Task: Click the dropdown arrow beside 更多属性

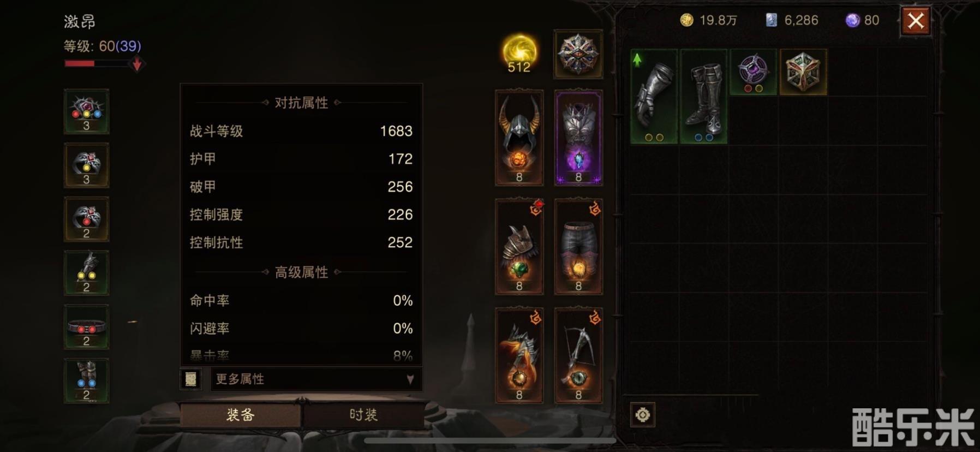Action: [x=410, y=379]
